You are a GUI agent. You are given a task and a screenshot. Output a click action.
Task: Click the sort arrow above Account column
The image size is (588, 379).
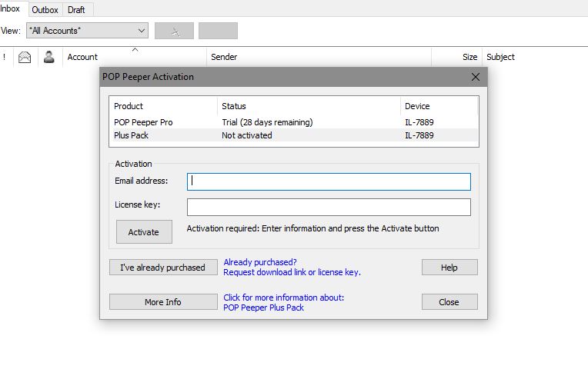pos(135,49)
